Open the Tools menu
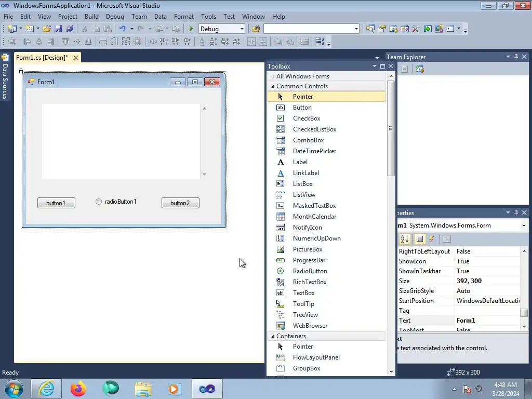Viewport: 532px width, 399px height. coord(208,16)
